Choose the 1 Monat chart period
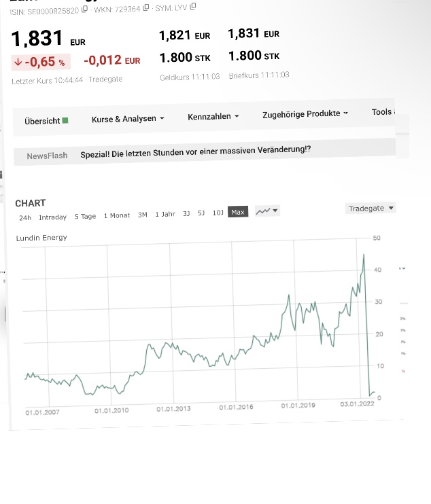The width and height of the screenshot is (431, 504). (x=116, y=215)
